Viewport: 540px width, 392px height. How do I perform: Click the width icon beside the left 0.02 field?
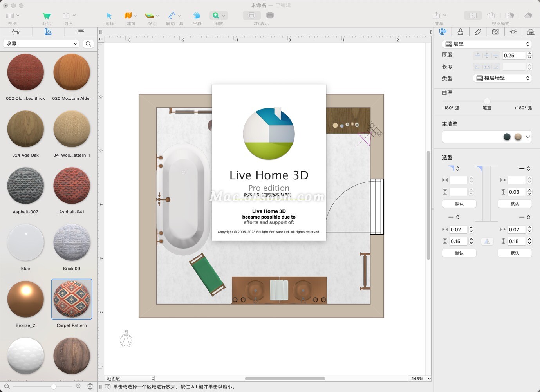(x=445, y=229)
